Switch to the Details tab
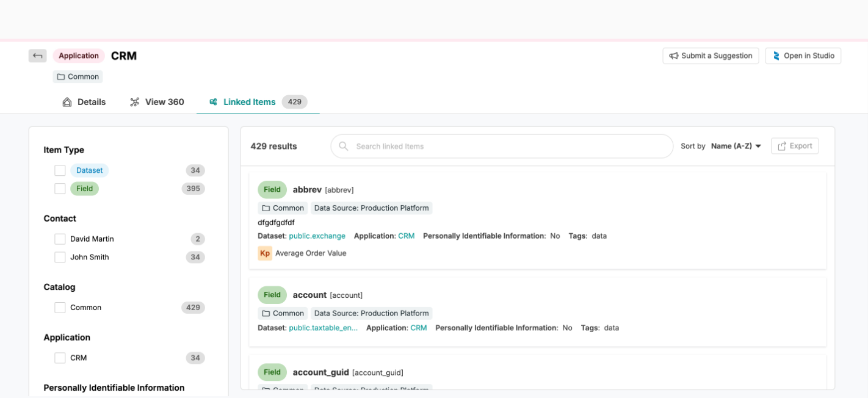868x398 pixels. tap(84, 102)
